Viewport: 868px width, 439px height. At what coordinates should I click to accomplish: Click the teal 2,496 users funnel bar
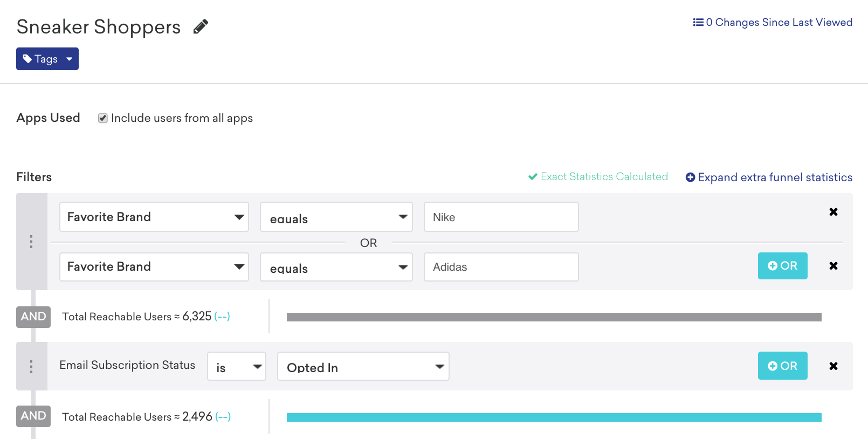pyautogui.click(x=554, y=417)
